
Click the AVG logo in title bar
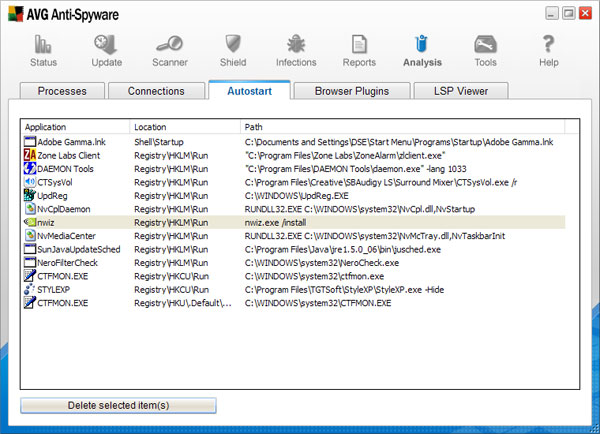15,14
